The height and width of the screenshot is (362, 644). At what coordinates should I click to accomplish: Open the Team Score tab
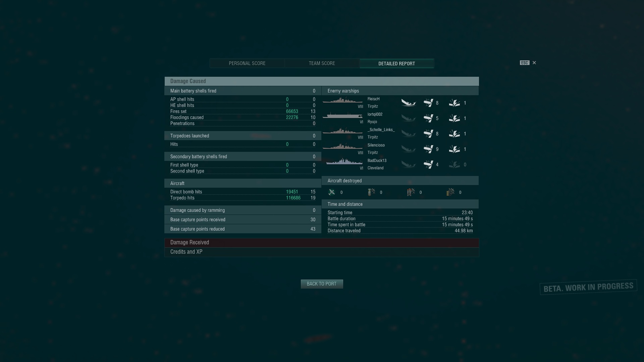322,63
